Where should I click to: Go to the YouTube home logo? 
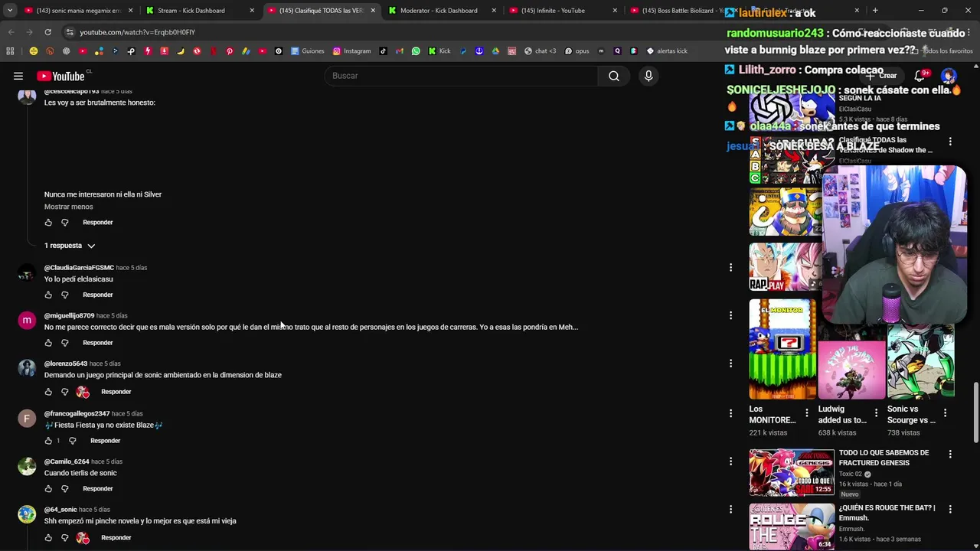pyautogui.click(x=60, y=76)
